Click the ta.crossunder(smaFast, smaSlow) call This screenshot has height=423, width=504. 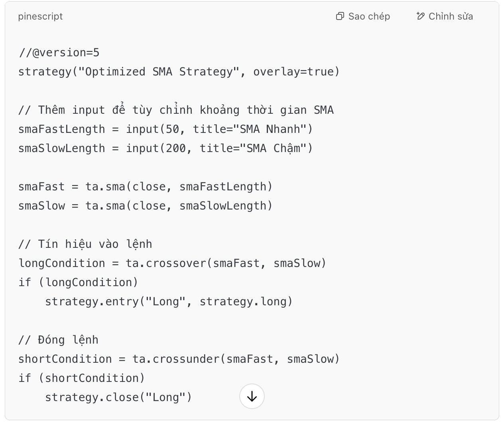[236, 359]
